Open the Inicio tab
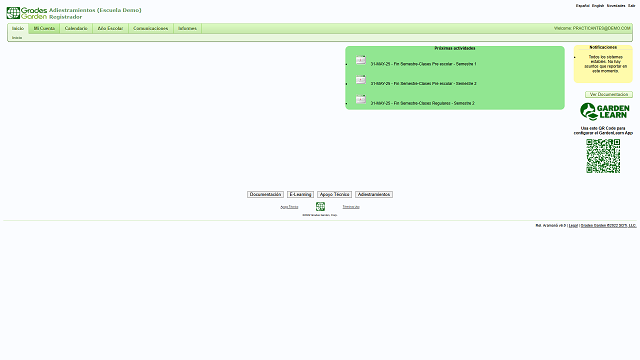 tap(18, 29)
